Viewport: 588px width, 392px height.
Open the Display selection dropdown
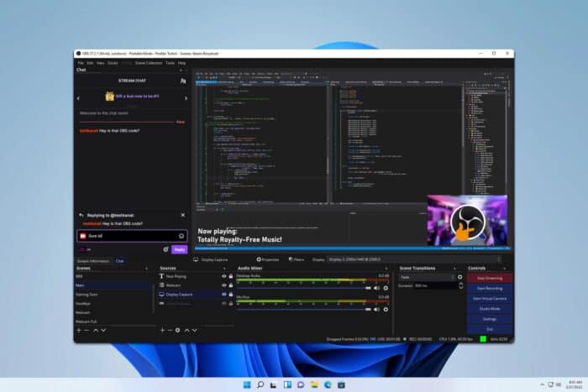tap(415, 259)
